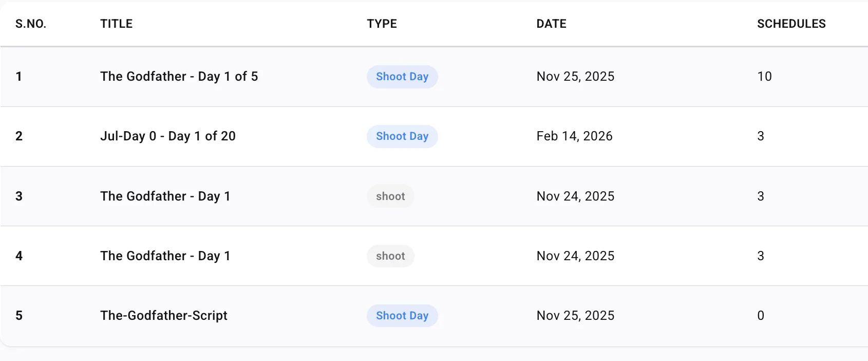This screenshot has width=868, height=361.
Task: Click the TITLE column header
Action: 117,24
